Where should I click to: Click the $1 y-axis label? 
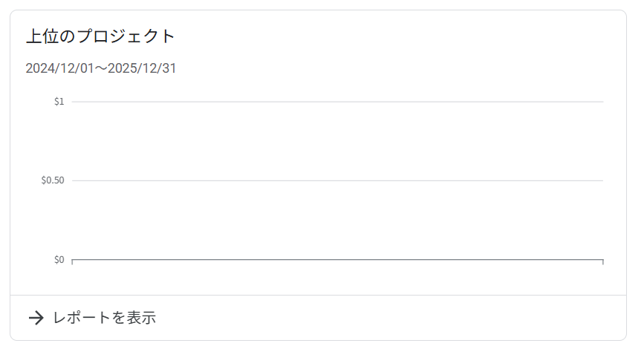click(59, 102)
